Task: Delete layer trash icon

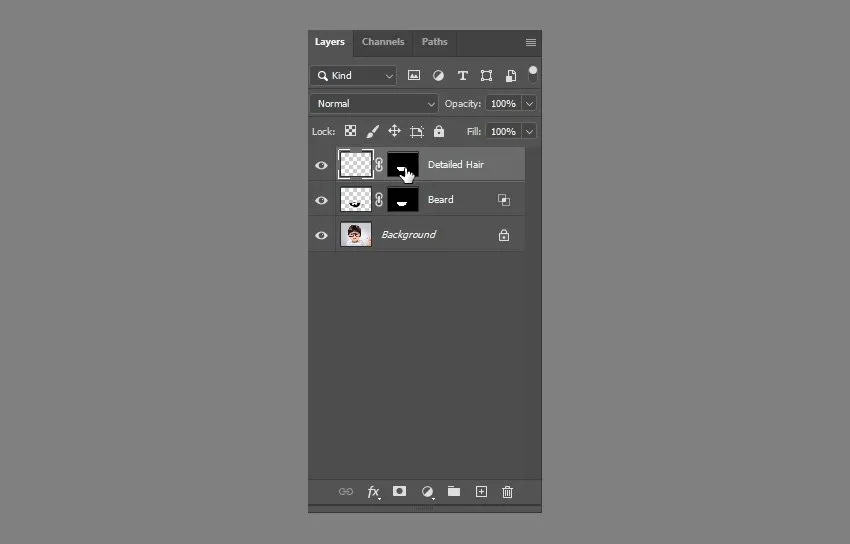Action: 507,492
